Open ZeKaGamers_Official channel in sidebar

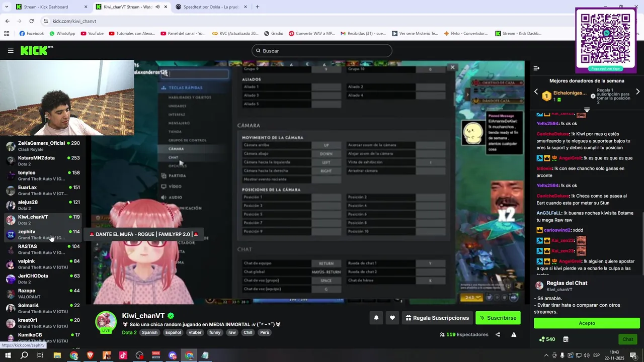point(43,146)
